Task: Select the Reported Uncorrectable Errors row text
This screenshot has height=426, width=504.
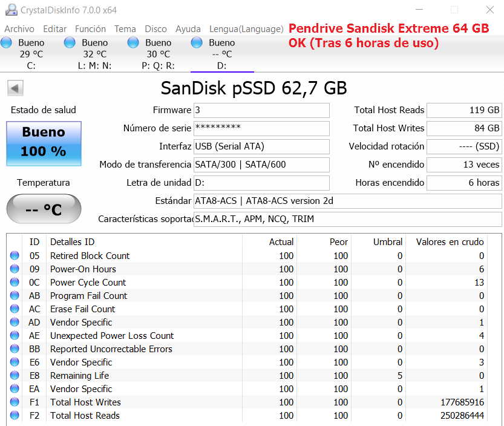Action: pyautogui.click(x=111, y=349)
